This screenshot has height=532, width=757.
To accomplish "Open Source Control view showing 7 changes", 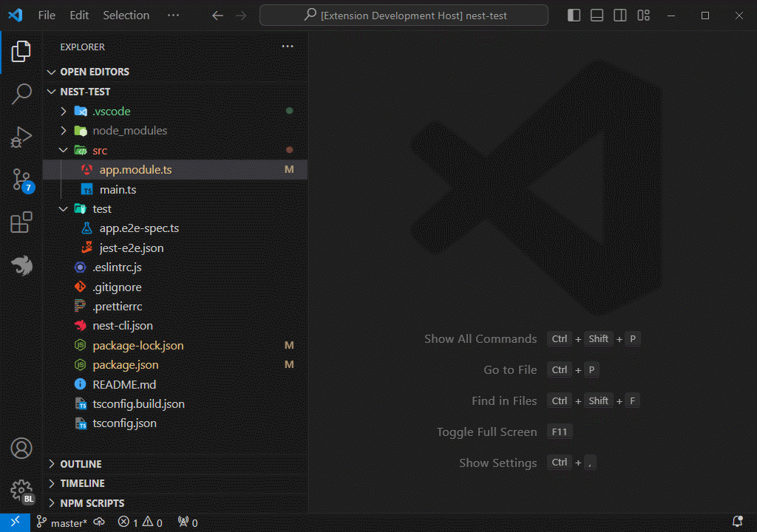I will tap(21, 179).
